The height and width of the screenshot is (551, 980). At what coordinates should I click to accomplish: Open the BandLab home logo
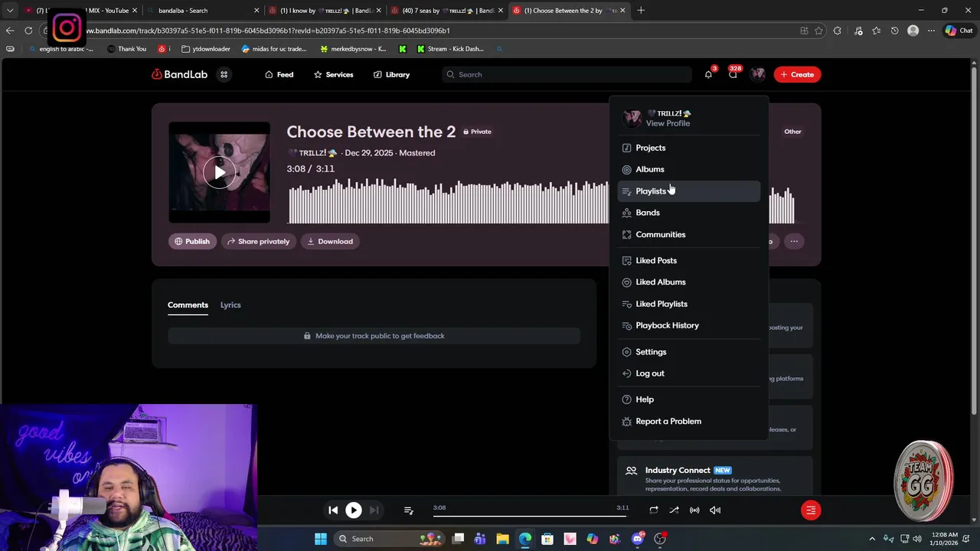tap(179, 74)
